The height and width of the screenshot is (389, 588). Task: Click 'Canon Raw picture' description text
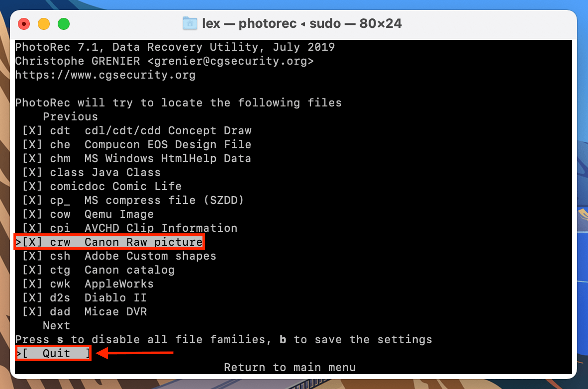click(x=144, y=242)
